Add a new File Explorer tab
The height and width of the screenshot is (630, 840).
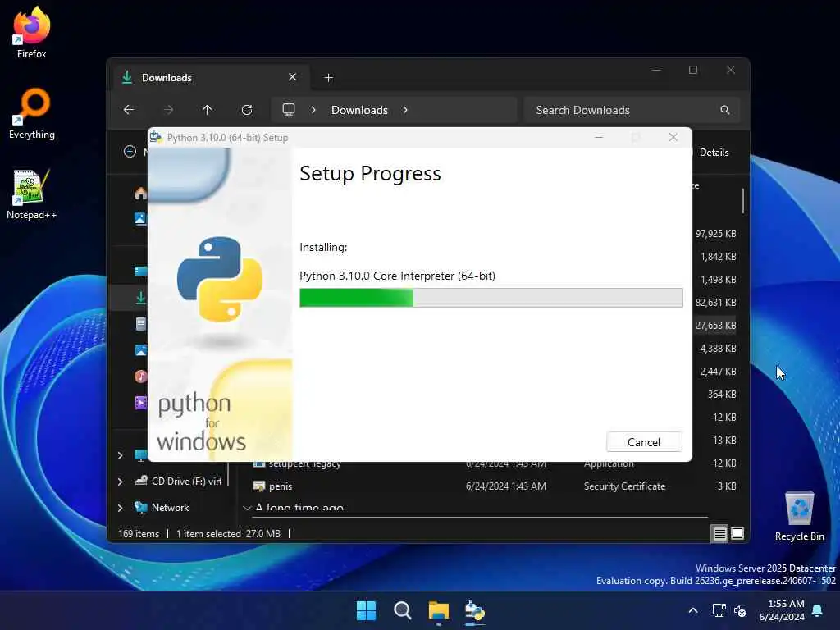point(328,78)
